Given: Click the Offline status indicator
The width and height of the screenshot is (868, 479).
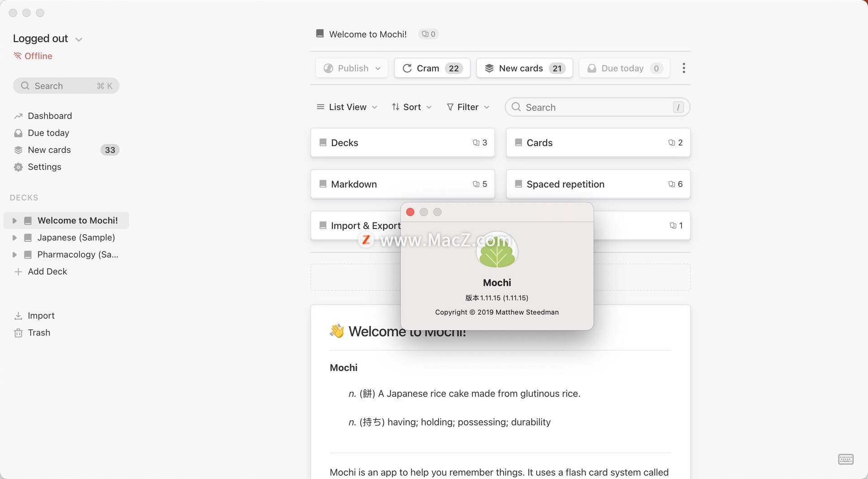Looking at the screenshot, I should click(33, 56).
